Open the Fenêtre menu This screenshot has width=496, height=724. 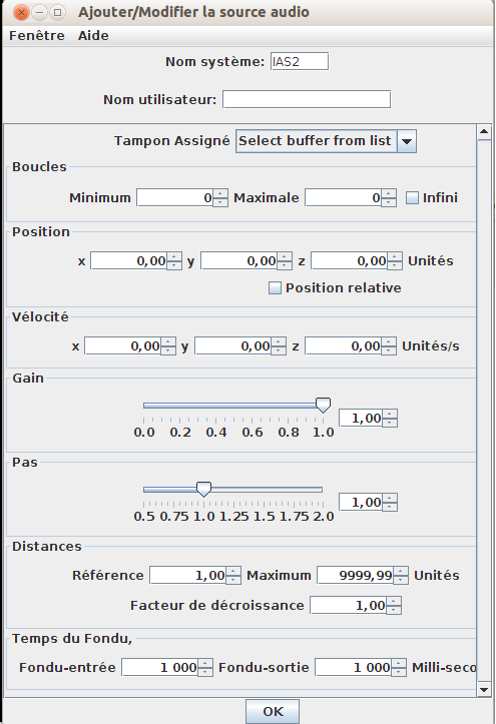click(37, 36)
